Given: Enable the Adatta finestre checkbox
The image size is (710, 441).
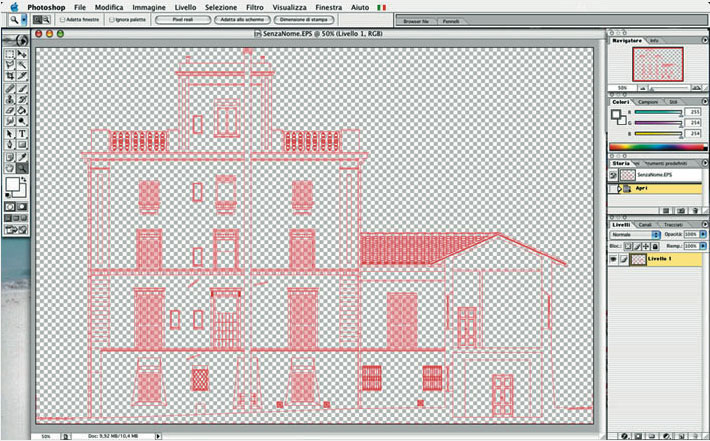Looking at the screenshot, I should coord(62,19).
